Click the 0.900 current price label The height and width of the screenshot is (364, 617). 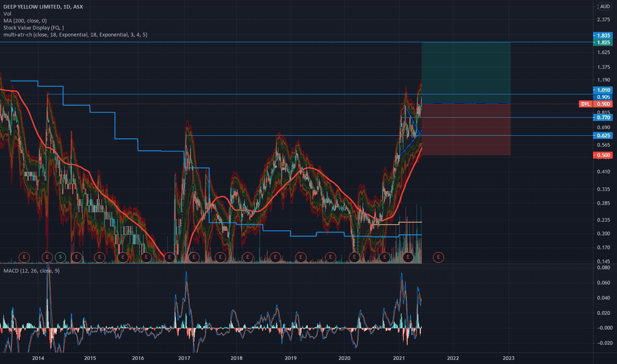[602, 104]
